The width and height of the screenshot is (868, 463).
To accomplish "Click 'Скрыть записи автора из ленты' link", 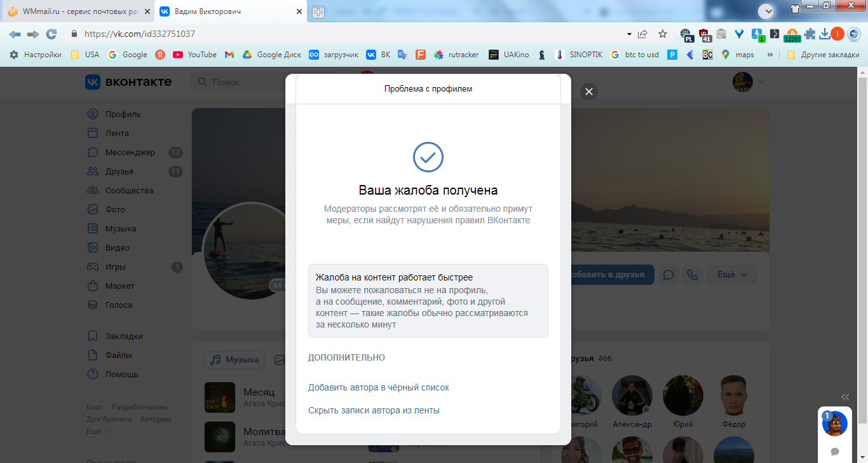I will coord(374,410).
